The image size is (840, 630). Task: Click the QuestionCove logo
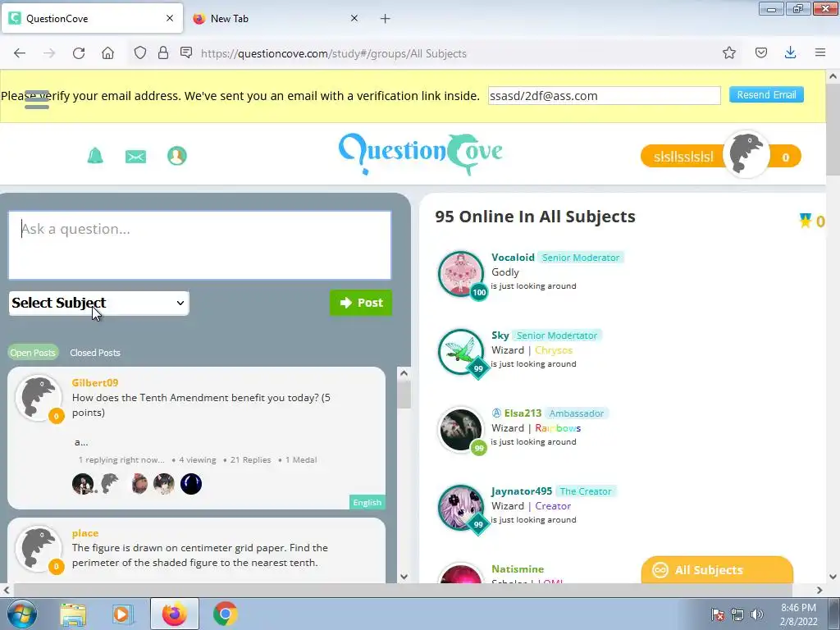pyautogui.click(x=421, y=153)
